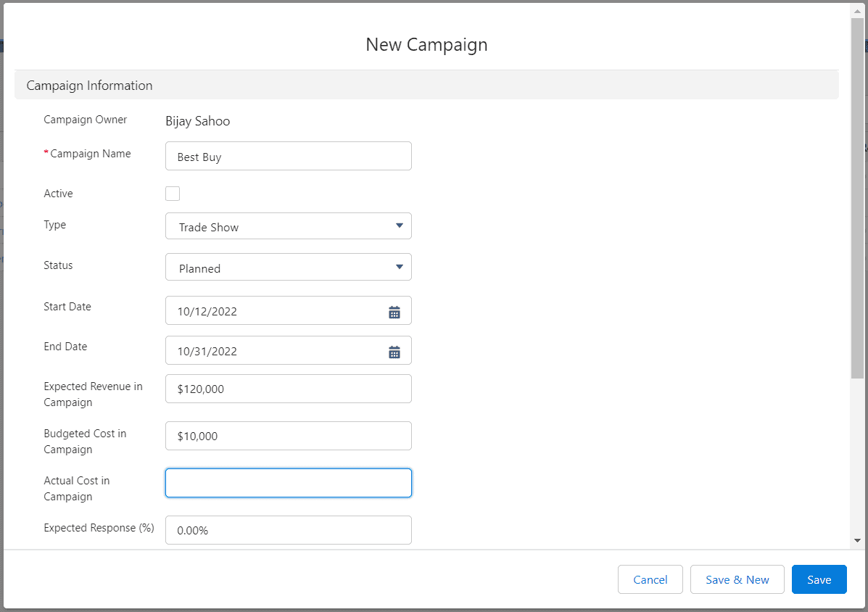Focus the Campaign Name input

click(288, 156)
